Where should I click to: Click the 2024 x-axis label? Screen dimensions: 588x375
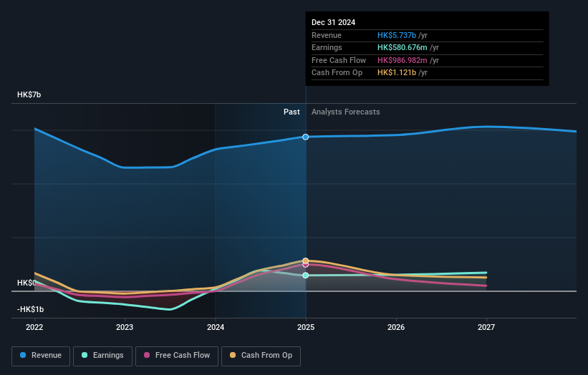point(216,327)
